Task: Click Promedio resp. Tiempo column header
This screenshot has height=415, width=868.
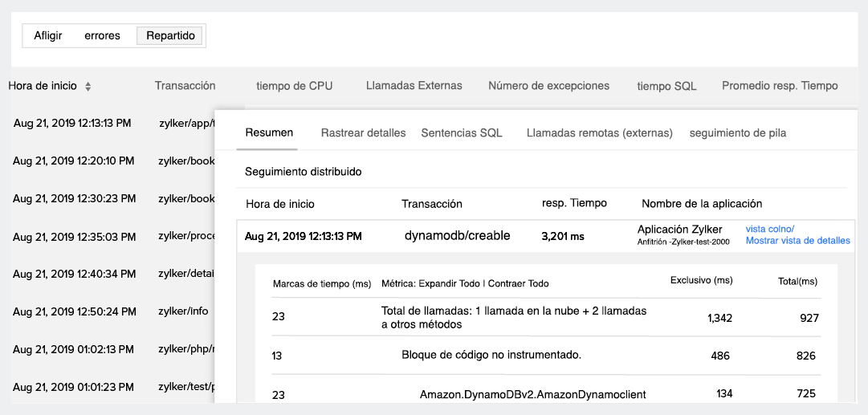Action: tap(780, 86)
